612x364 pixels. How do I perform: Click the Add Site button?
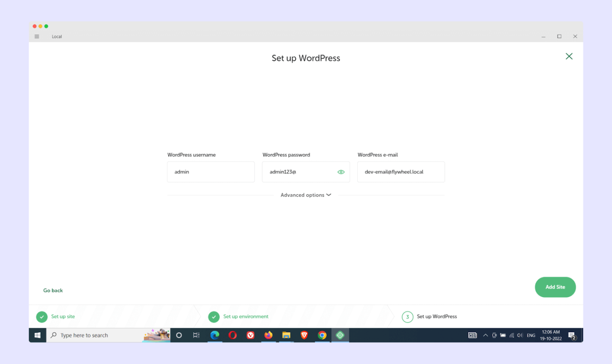[555, 287]
